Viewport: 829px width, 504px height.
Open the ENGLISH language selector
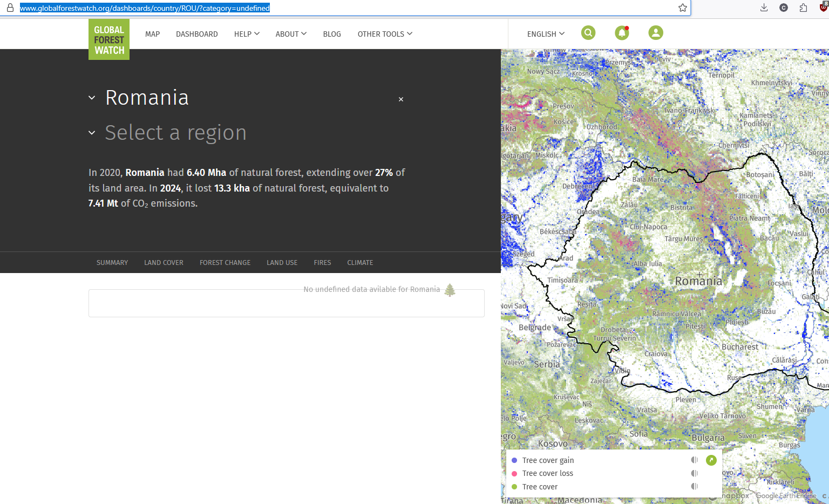546,34
